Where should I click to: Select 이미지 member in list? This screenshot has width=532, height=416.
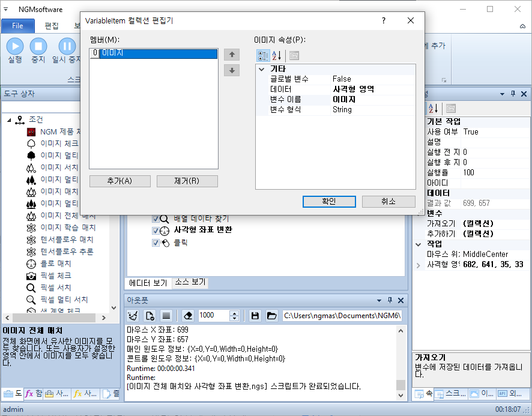154,53
